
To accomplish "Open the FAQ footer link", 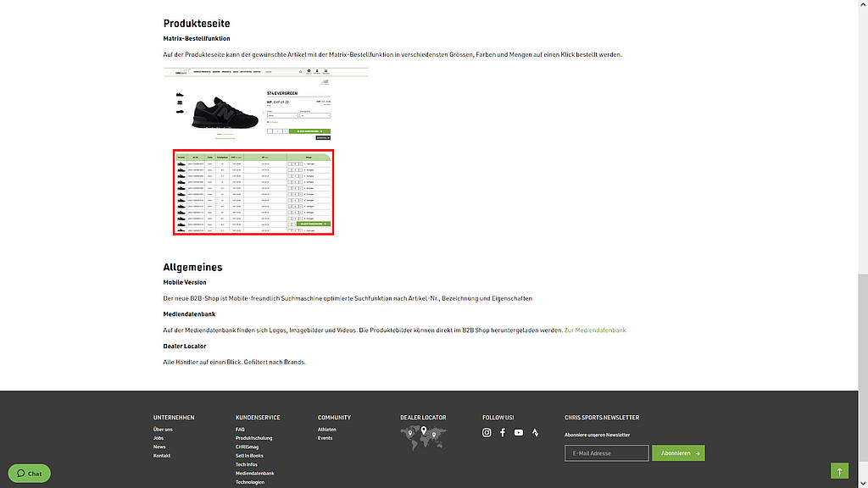I will click(240, 430).
